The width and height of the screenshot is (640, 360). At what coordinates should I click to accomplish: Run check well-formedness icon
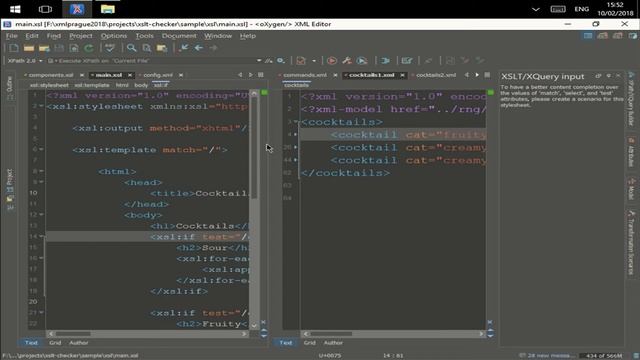tap(109, 48)
